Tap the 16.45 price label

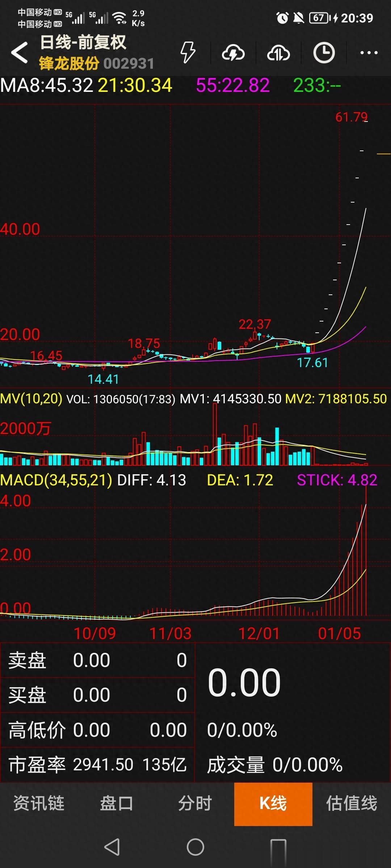(x=46, y=356)
